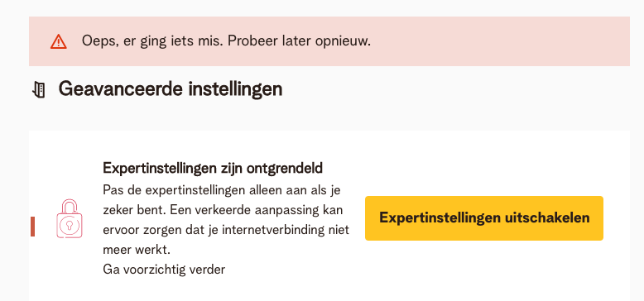Viewport: 644px width, 301px height.
Task: Click the 'Oeps, er ging iets mis' message
Action: 153,41
